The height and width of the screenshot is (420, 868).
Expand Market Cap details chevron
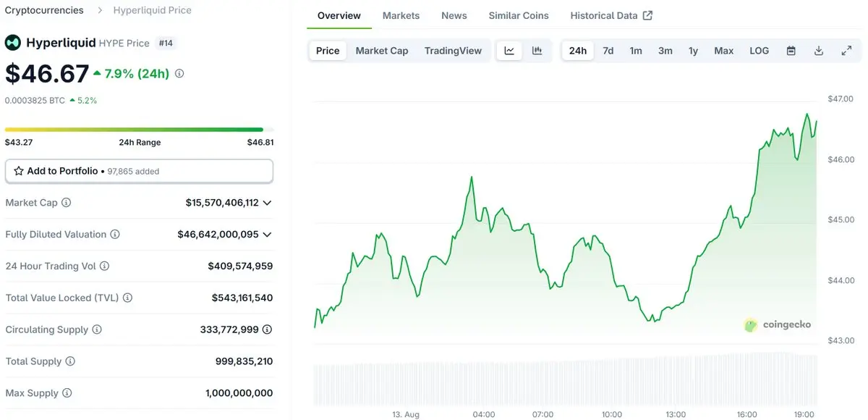pyautogui.click(x=268, y=203)
